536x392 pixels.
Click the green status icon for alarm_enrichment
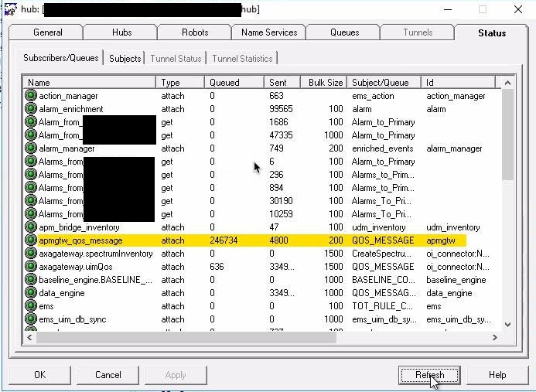click(31, 109)
